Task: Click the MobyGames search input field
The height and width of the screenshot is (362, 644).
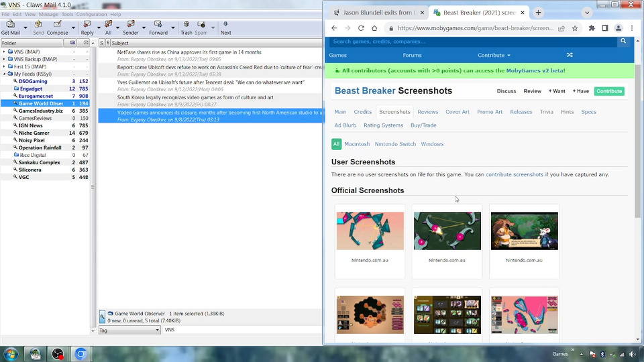Action: 474,41
